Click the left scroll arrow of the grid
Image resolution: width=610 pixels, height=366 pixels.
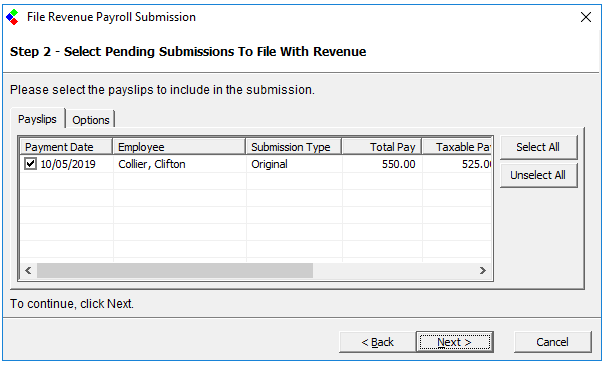(28, 270)
